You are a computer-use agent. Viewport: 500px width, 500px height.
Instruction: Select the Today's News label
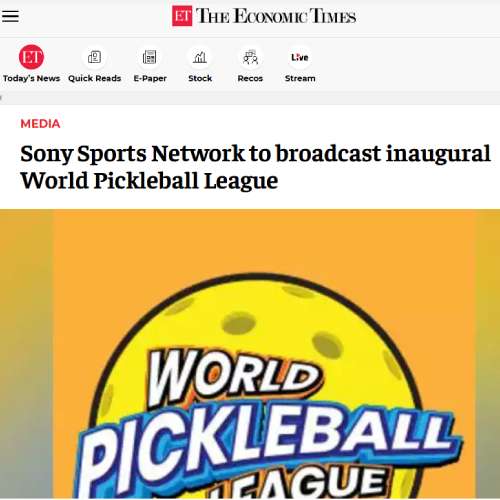(x=31, y=78)
